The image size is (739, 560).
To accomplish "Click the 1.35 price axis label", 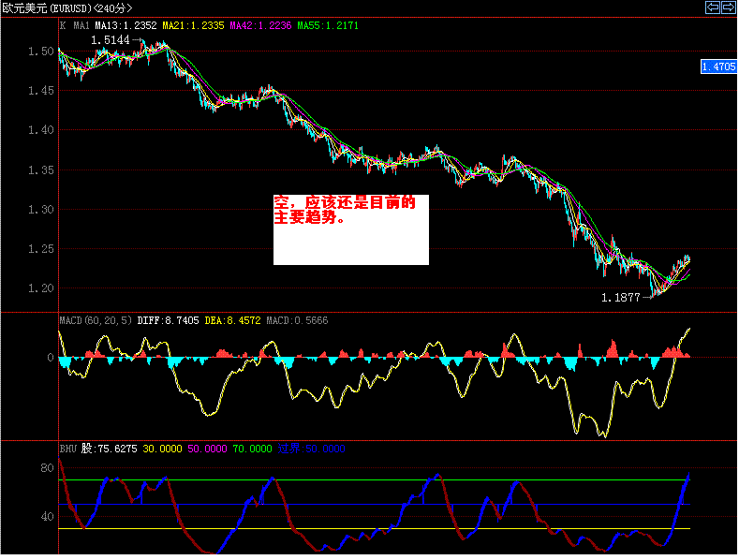I will pyautogui.click(x=41, y=170).
